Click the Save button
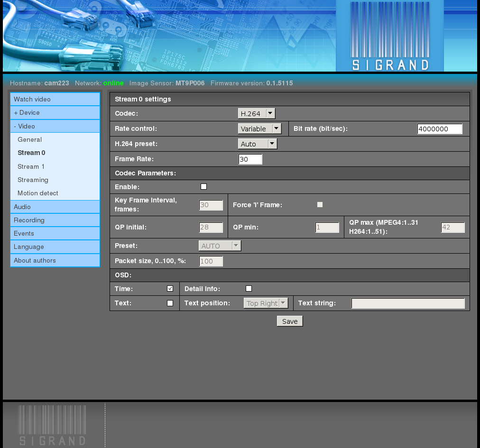 [290, 321]
